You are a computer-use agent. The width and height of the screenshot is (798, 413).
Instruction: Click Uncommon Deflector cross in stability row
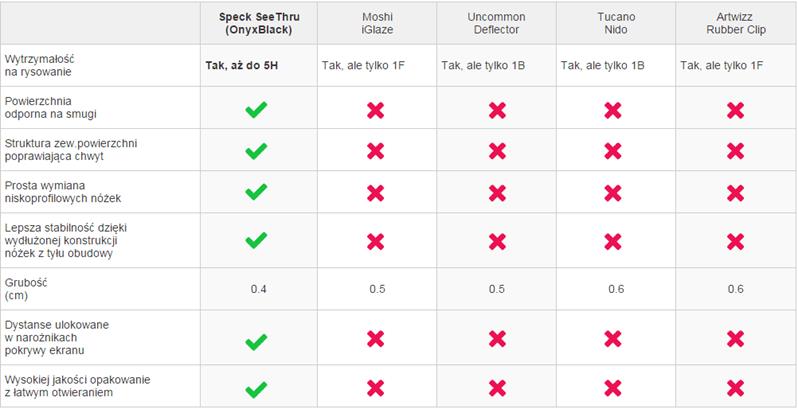(497, 241)
